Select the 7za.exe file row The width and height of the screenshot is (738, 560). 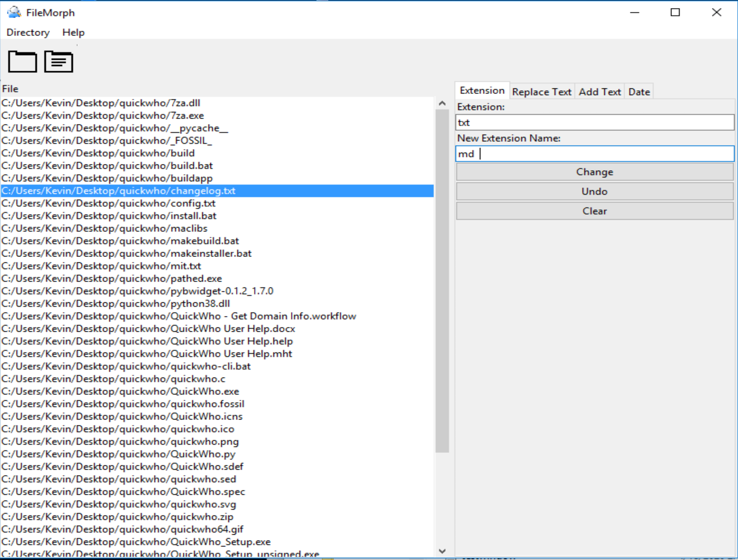click(x=217, y=116)
